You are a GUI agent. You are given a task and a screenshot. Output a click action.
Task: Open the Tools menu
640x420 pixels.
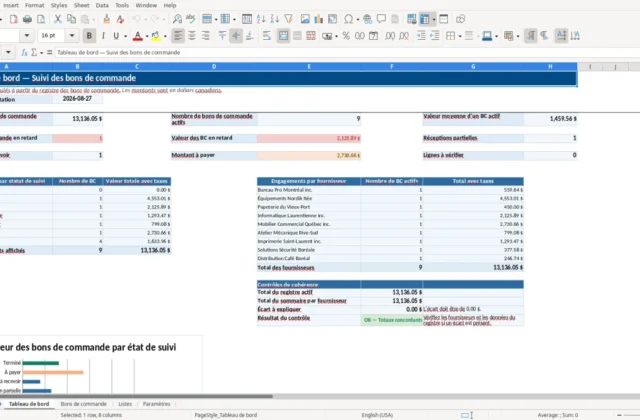point(122,5)
